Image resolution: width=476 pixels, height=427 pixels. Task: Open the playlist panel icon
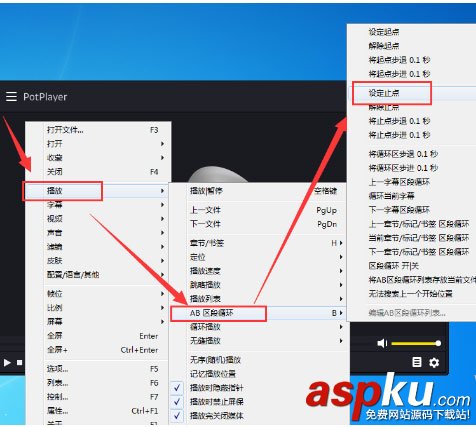pos(417,362)
